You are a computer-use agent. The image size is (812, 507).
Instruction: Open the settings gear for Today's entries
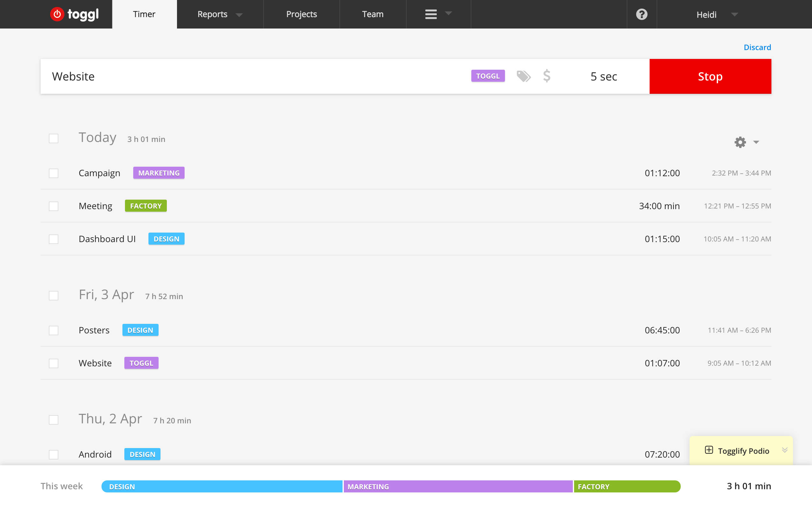[740, 142]
